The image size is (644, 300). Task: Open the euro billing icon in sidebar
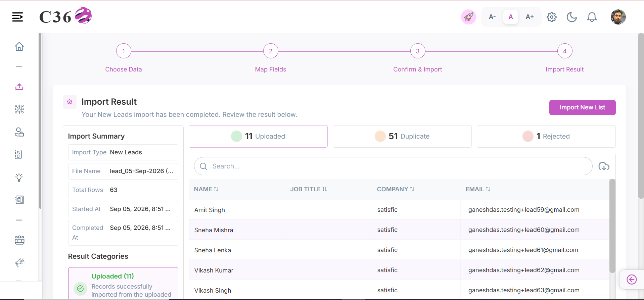coord(19,200)
